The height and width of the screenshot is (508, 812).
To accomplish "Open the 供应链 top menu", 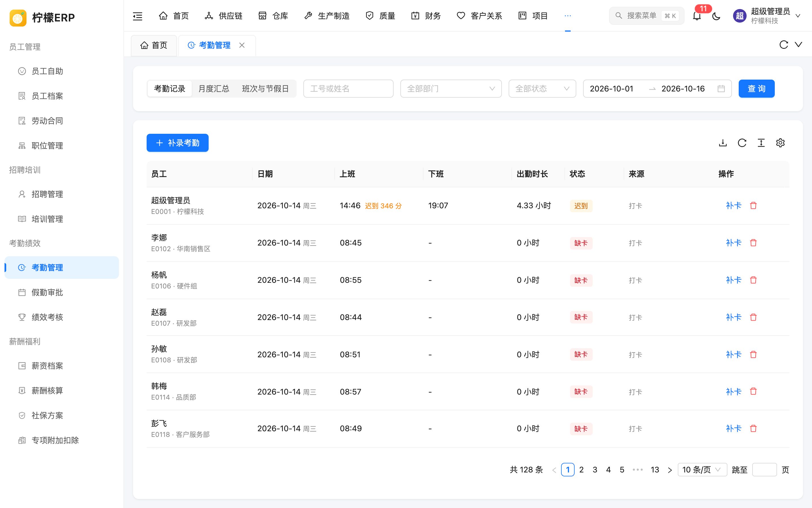I will point(224,16).
